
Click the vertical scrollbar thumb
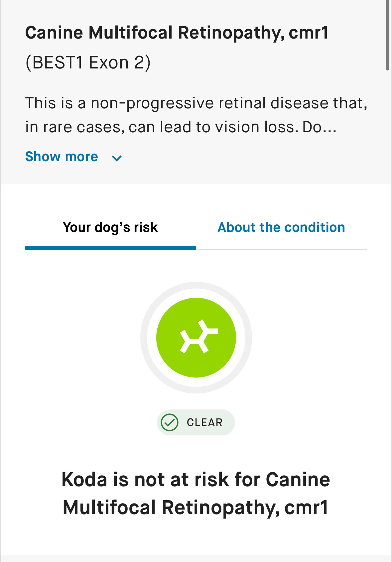387,35
